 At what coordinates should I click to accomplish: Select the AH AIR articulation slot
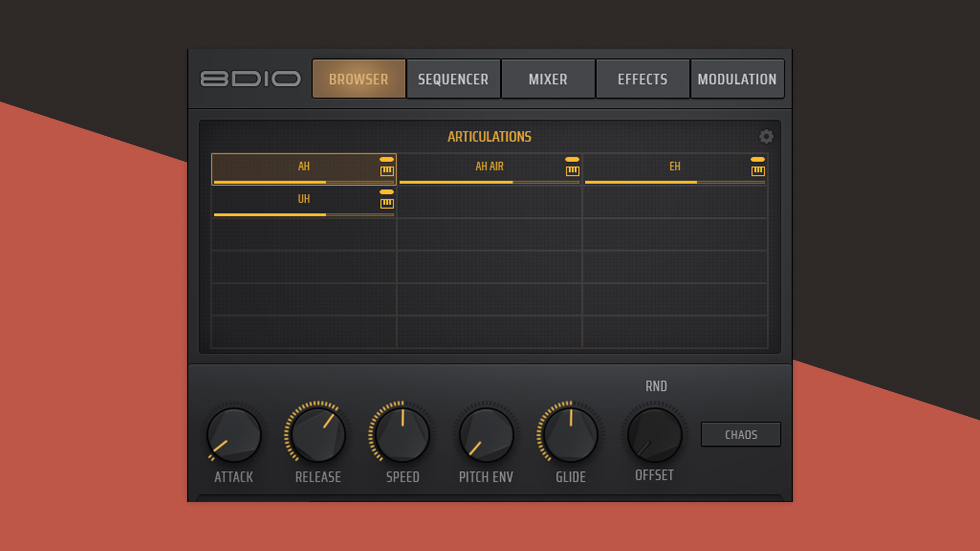click(488, 167)
